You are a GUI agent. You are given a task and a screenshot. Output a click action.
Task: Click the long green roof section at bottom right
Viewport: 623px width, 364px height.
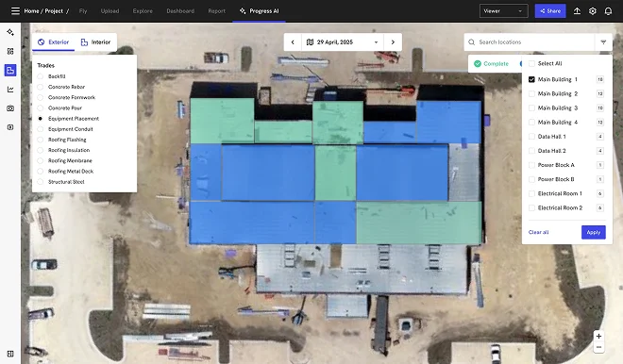[x=419, y=223]
